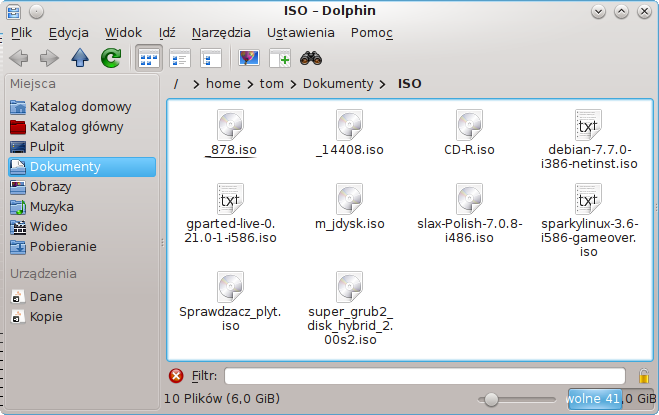This screenshot has width=659, height=415.
Task: Reload the current folder view
Action: [111, 59]
